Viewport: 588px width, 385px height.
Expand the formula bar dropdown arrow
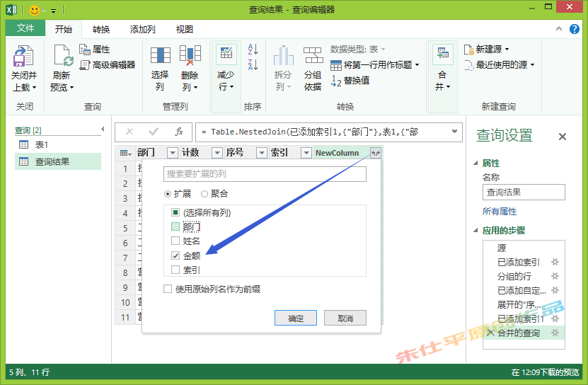454,132
